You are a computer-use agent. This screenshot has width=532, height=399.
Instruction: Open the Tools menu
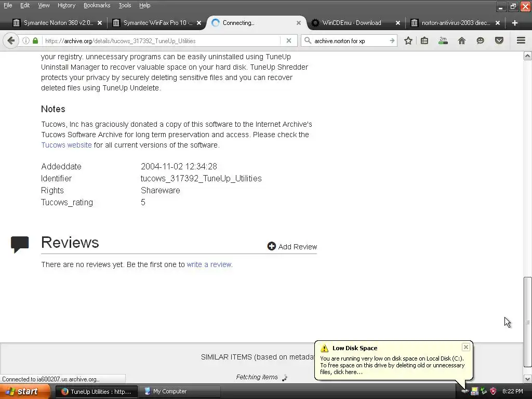tap(125, 5)
